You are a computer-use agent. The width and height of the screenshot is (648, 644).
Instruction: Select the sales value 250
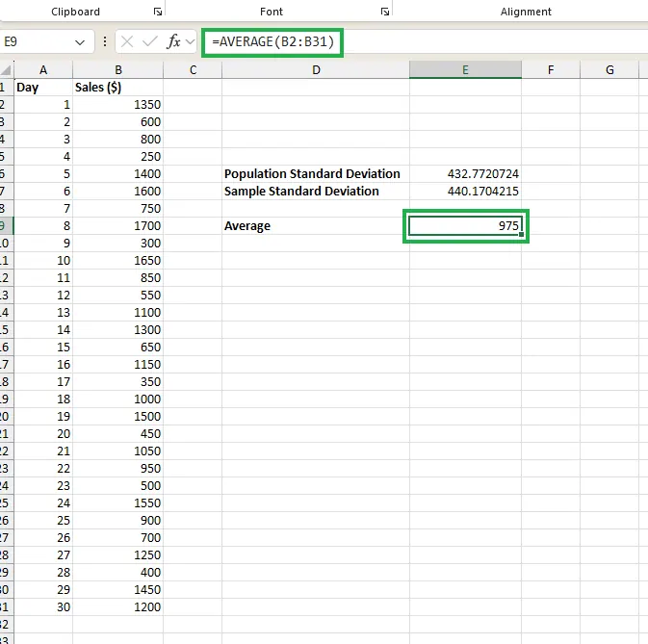pos(118,157)
